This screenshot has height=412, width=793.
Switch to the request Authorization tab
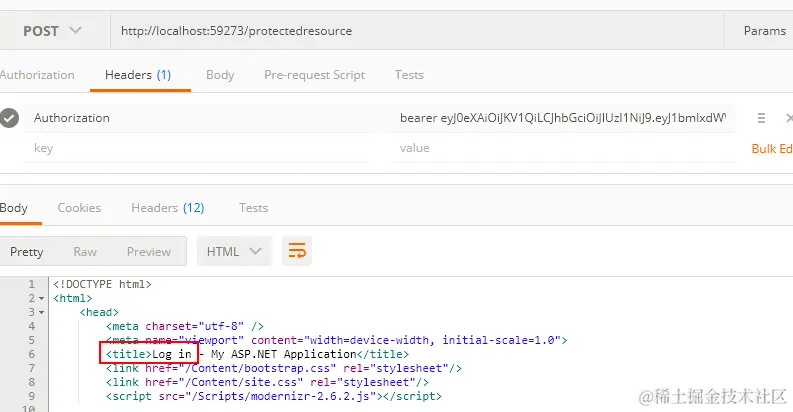pyautogui.click(x=37, y=75)
